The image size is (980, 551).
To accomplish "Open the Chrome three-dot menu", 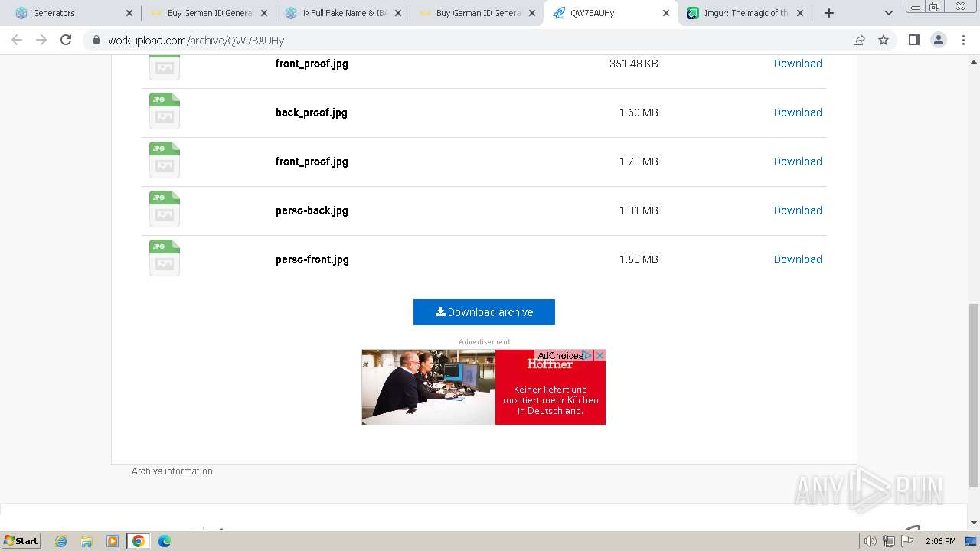I will tap(963, 40).
